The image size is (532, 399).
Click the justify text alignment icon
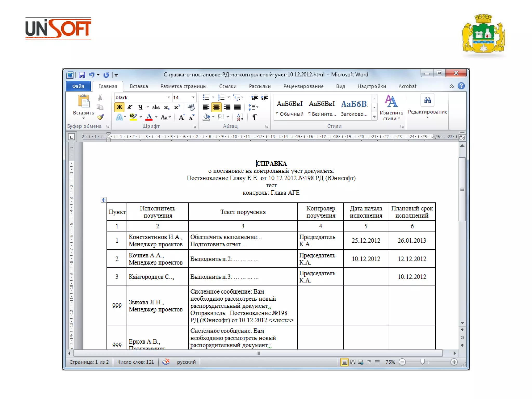coord(237,107)
